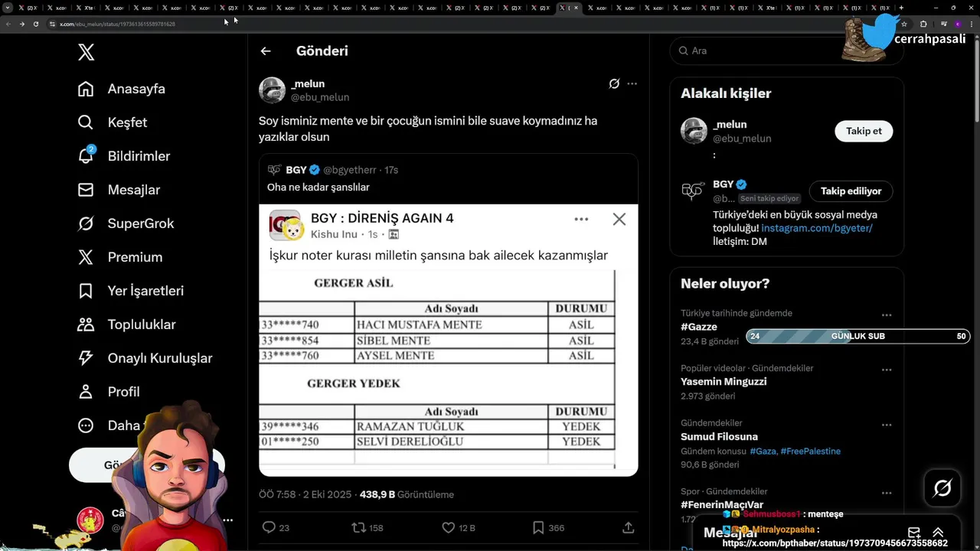
Task: Open a new browser tab
Action: click(901, 8)
